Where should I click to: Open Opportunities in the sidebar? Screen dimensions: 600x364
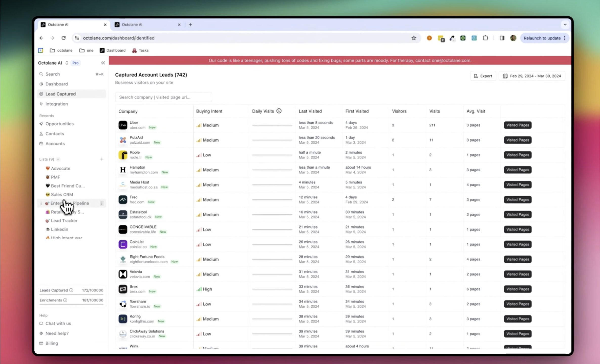[x=59, y=124]
